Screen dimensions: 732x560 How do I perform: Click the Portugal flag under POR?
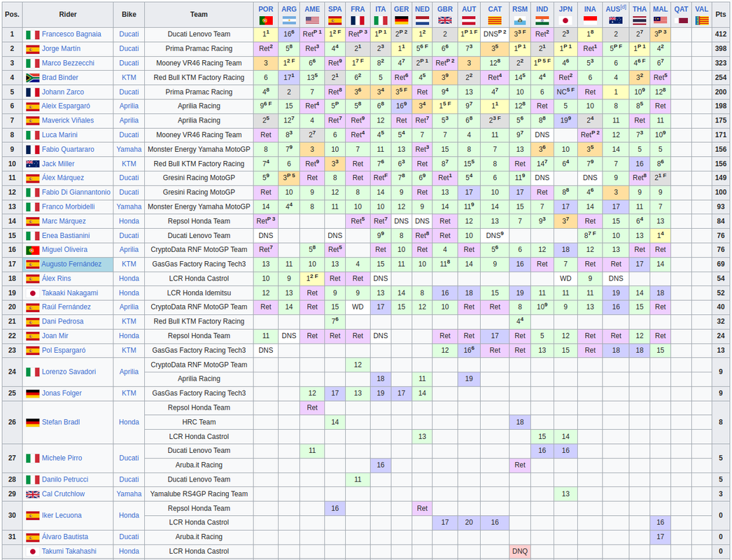[x=266, y=20]
